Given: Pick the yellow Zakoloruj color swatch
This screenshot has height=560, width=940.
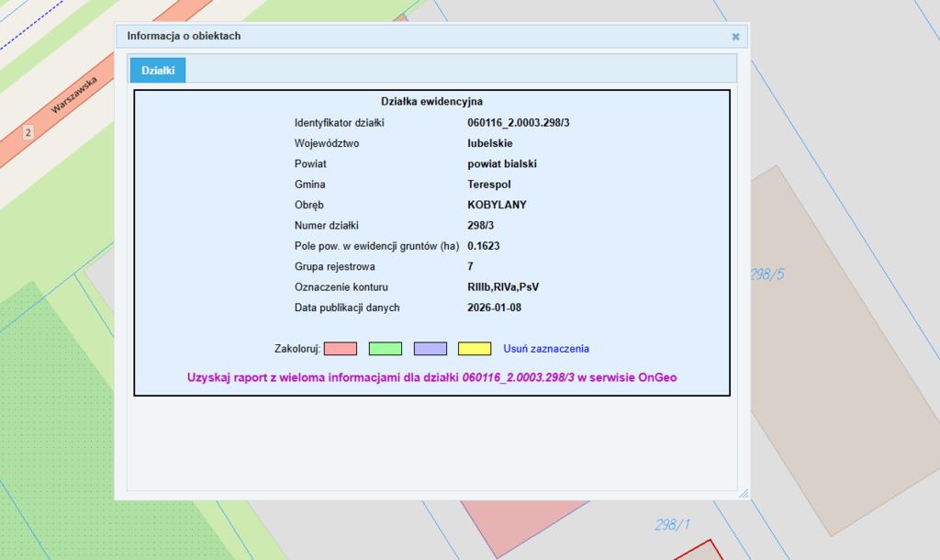Looking at the screenshot, I should pyautogui.click(x=475, y=349).
